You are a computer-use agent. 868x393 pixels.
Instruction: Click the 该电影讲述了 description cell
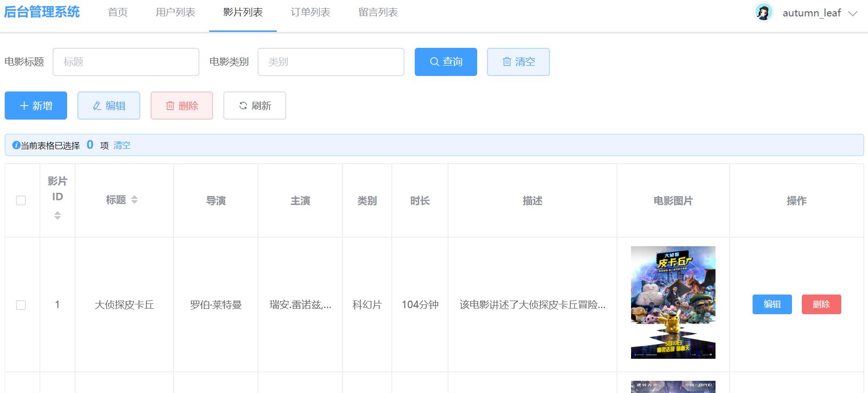(533, 305)
